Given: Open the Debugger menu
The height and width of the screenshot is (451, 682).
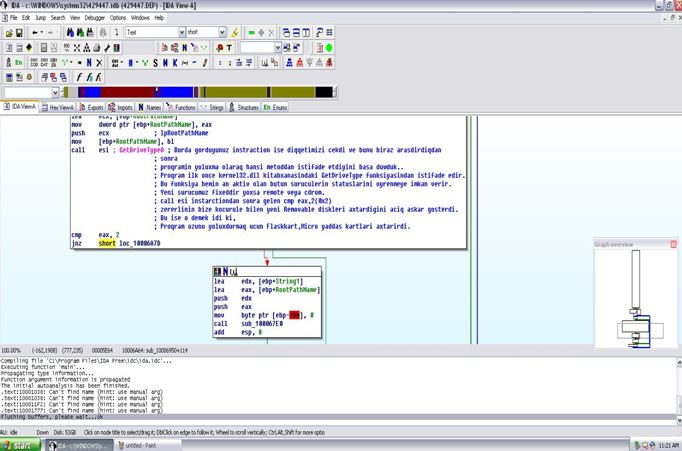Looking at the screenshot, I should coord(94,18).
